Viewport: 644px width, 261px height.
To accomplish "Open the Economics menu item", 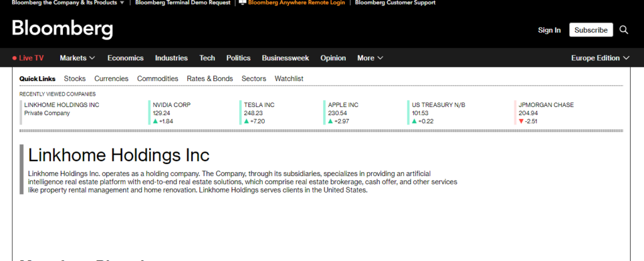I will pos(125,58).
